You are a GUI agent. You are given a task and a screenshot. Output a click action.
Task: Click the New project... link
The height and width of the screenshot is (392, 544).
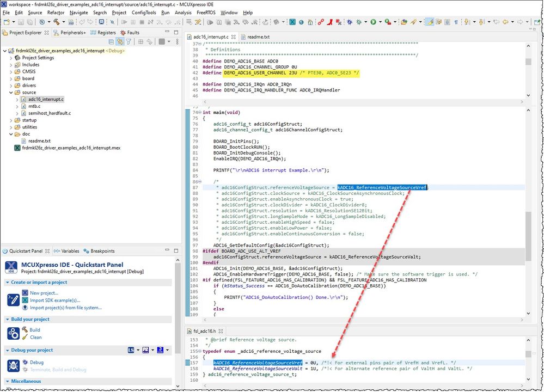click(44, 293)
